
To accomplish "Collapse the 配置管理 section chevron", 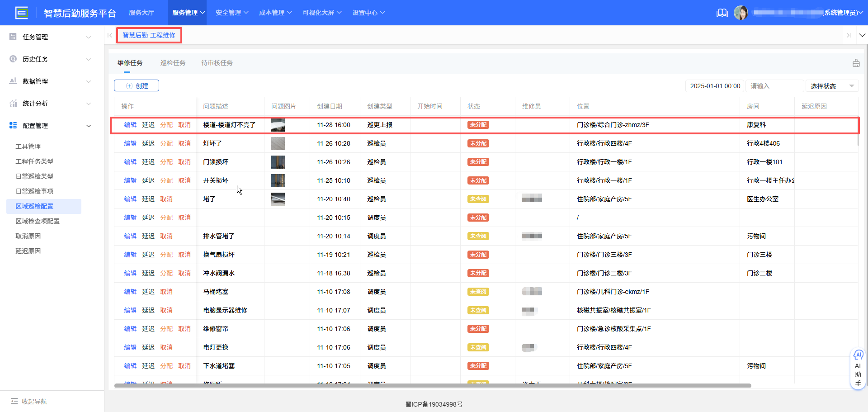I will tap(88, 126).
